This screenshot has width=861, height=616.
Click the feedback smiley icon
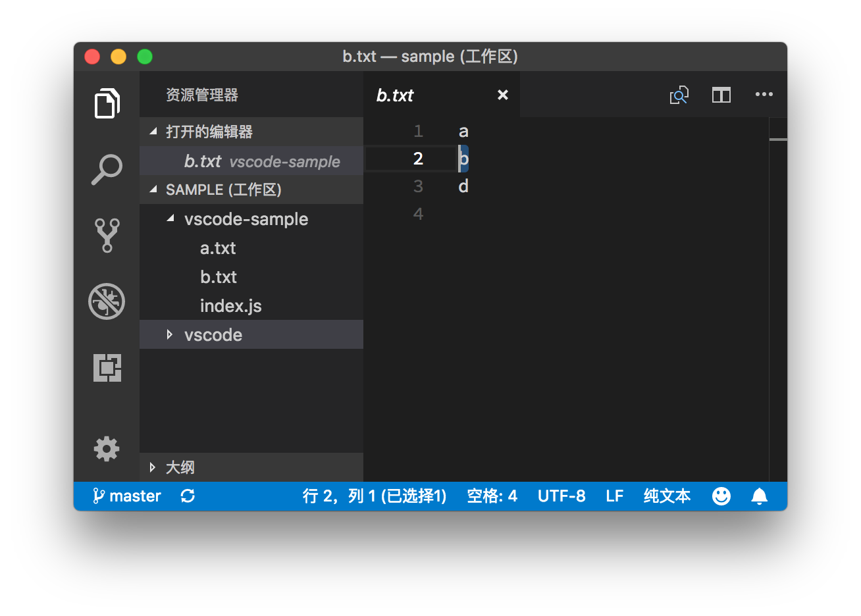click(x=721, y=496)
